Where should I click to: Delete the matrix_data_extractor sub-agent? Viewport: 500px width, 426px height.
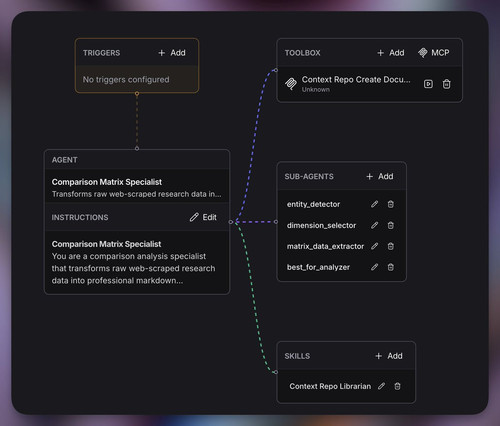coord(391,246)
